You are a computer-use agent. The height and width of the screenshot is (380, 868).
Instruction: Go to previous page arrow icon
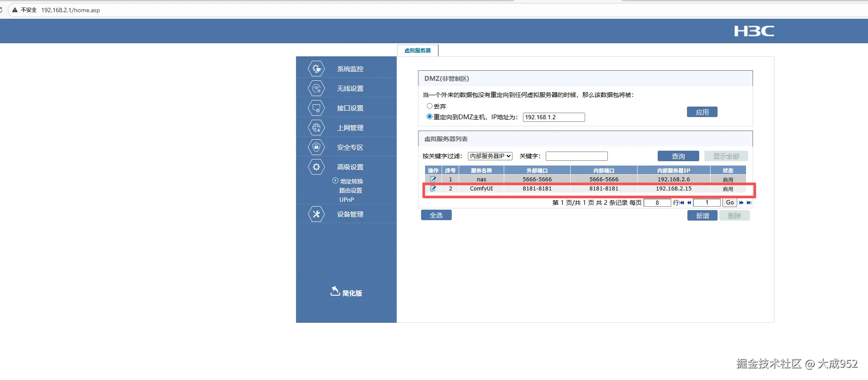tap(689, 203)
